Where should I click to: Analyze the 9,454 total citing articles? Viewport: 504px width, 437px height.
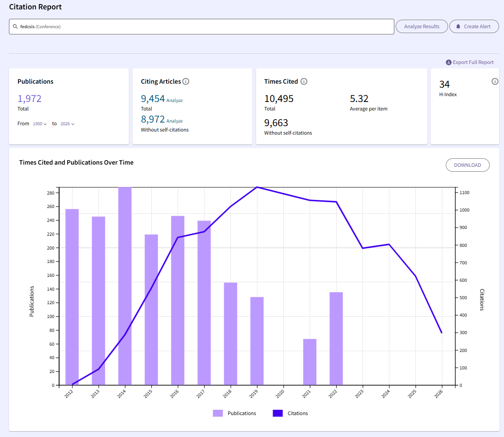[x=175, y=101]
